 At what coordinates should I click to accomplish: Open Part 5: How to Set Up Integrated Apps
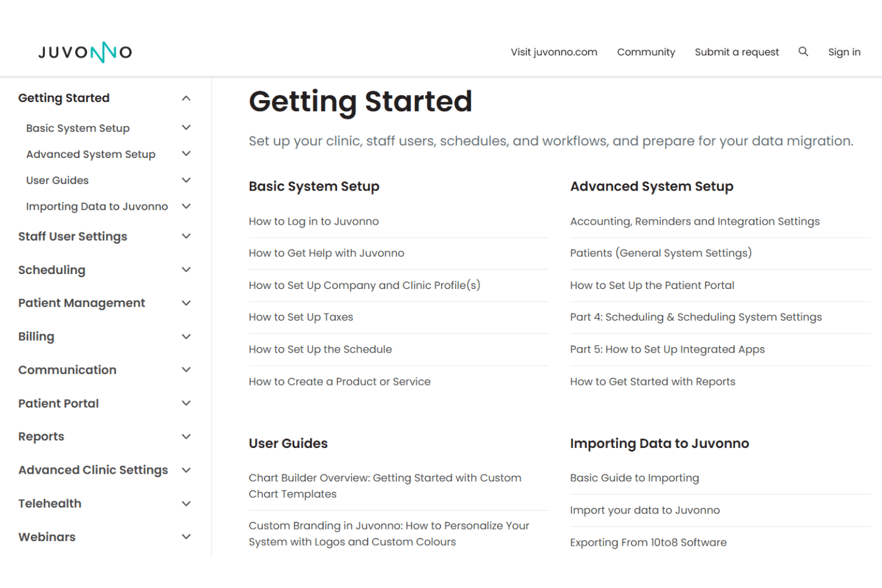(x=667, y=349)
